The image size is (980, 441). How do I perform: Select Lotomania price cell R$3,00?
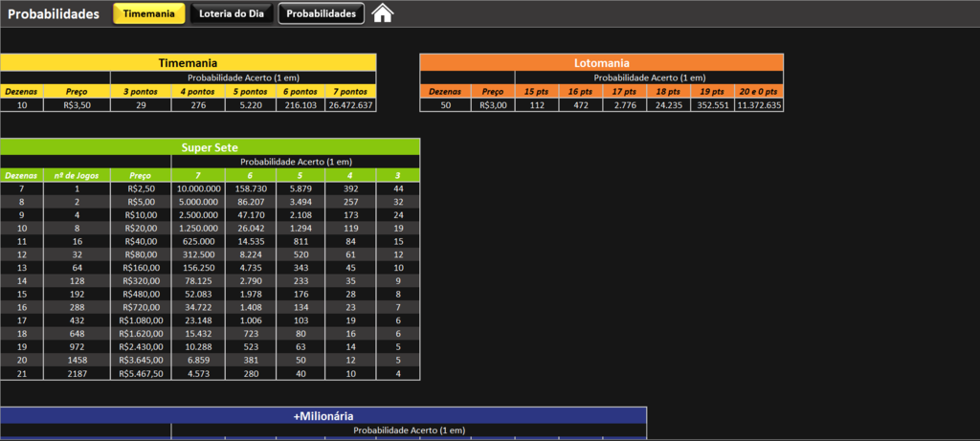pyautogui.click(x=493, y=105)
